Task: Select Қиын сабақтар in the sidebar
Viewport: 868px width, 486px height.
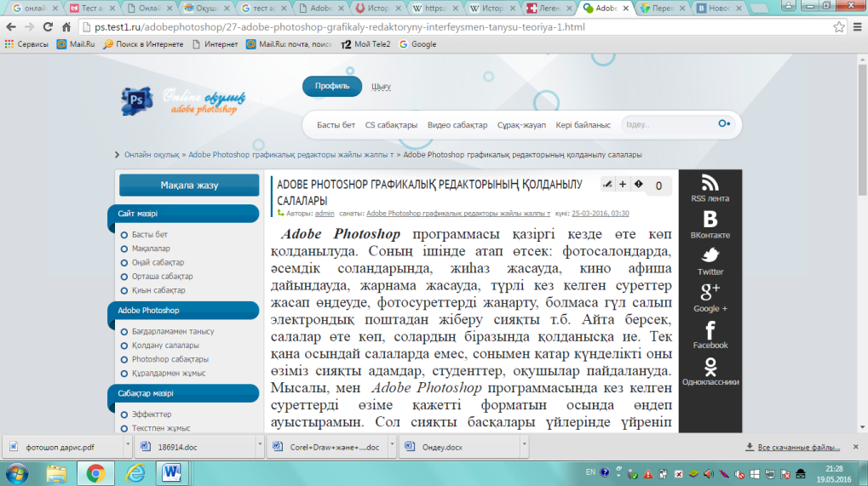Action: click(158, 289)
